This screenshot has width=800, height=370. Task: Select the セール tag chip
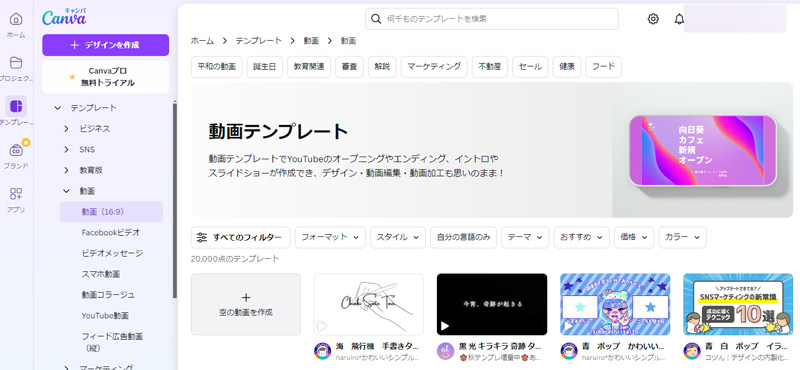(530, 67)
